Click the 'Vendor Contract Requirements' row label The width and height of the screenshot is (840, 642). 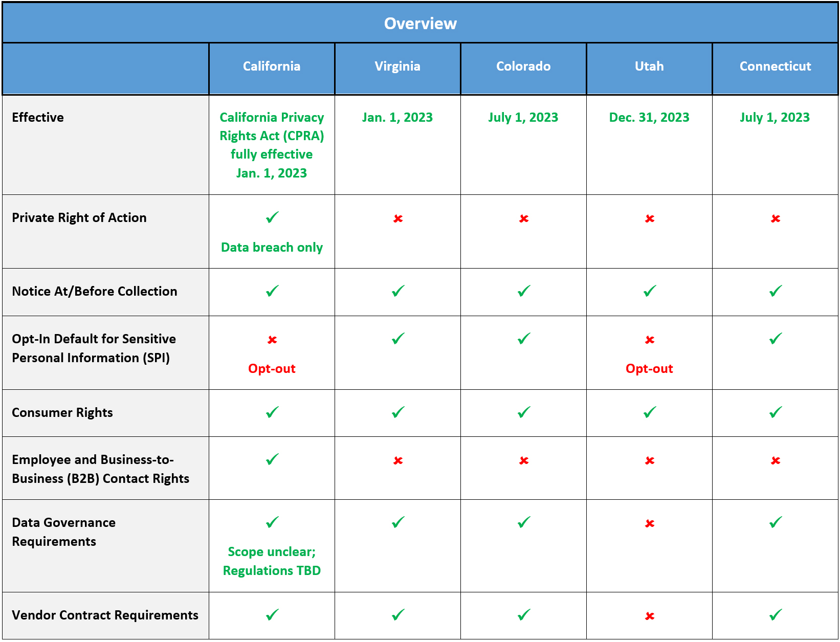tap(105, 615)
